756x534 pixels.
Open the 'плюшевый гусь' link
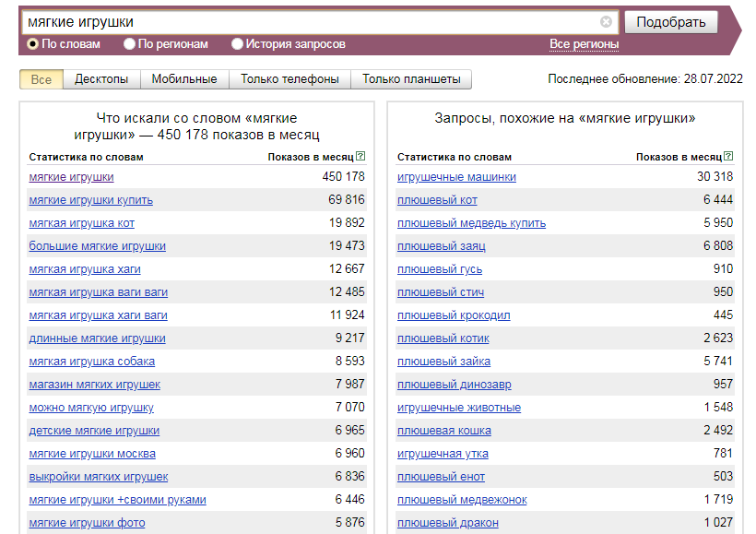tap(440, 269)
